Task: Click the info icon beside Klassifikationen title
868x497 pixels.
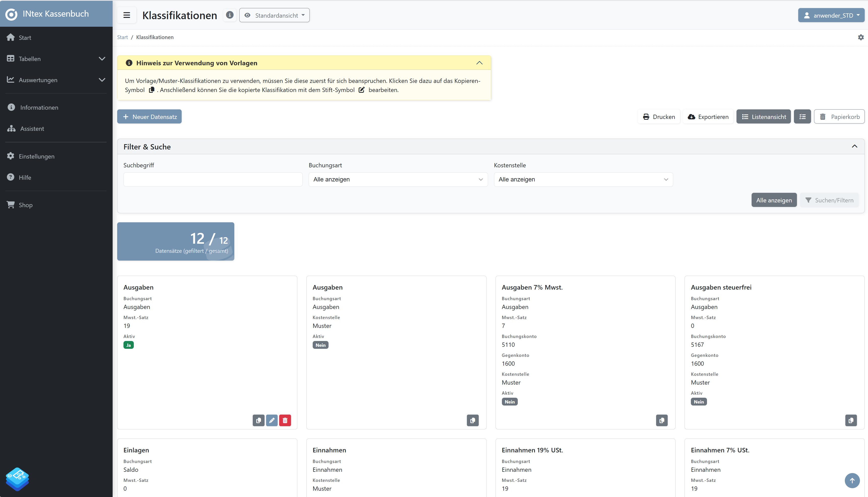Action: [x=230, y=15]
